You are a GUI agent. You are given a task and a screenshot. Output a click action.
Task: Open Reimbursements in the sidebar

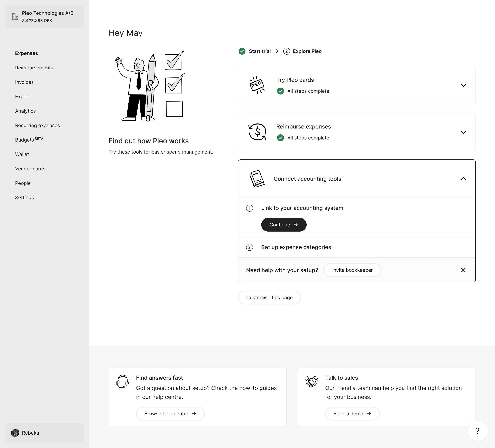pyautogui.click(x=34, y=68)
